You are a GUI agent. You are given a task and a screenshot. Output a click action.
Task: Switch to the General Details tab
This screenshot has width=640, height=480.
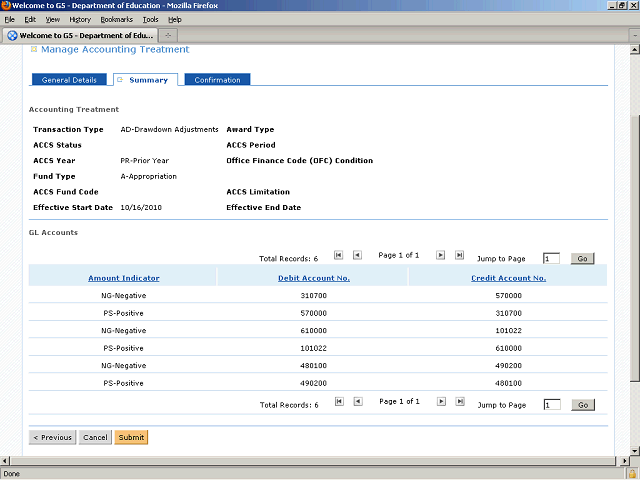70,80
